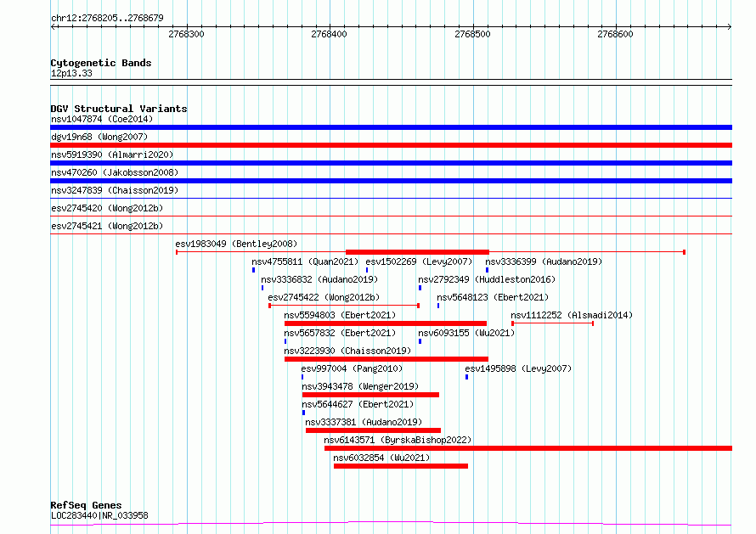
Task: Click the esv2745422 (Wong2012b) label
Action: [324, 297]
